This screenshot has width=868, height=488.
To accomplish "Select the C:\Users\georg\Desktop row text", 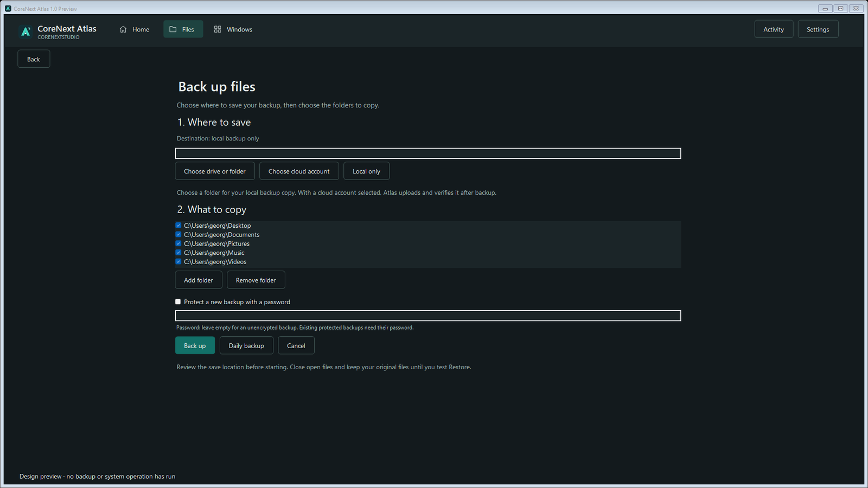I will point(217,226).
